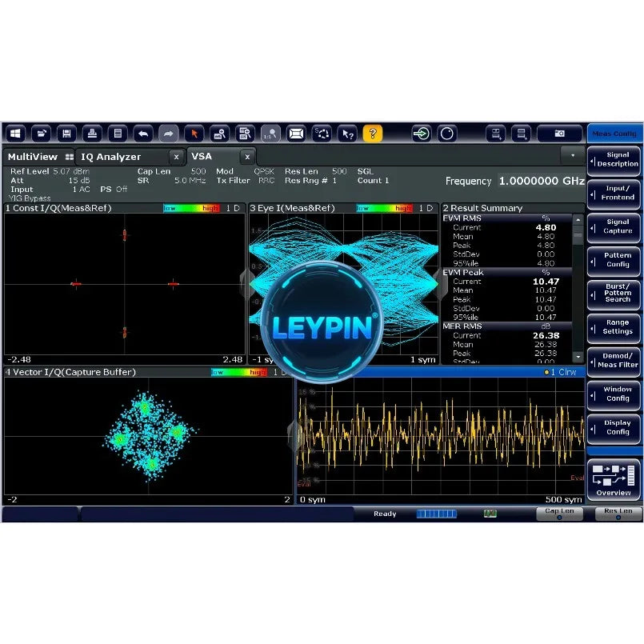Close the IQ Analyzer tab
The image size is (644, 644).
[x=176, y=157]
